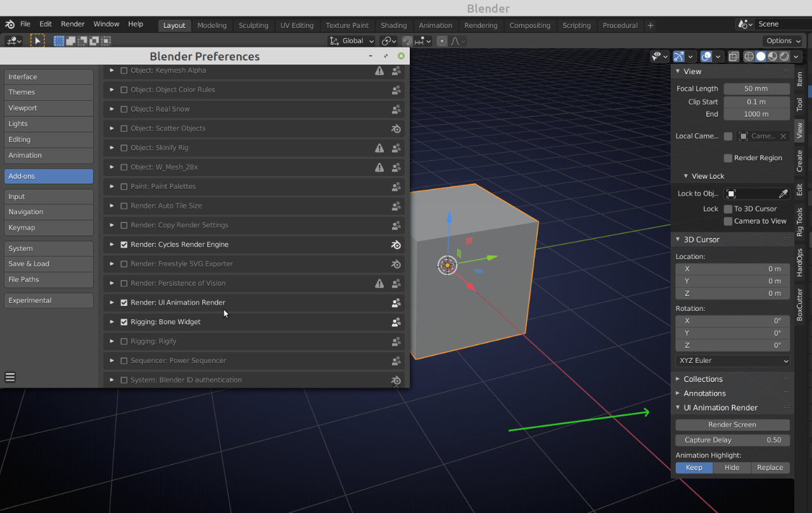Open the File menu
812x513 pixels.
point(25,24)
